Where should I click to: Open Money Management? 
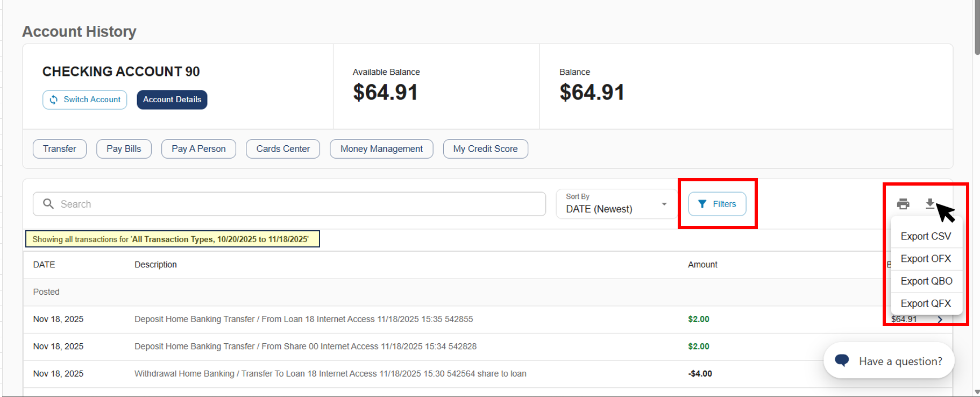pyautogui.click(x=381, y=149)
